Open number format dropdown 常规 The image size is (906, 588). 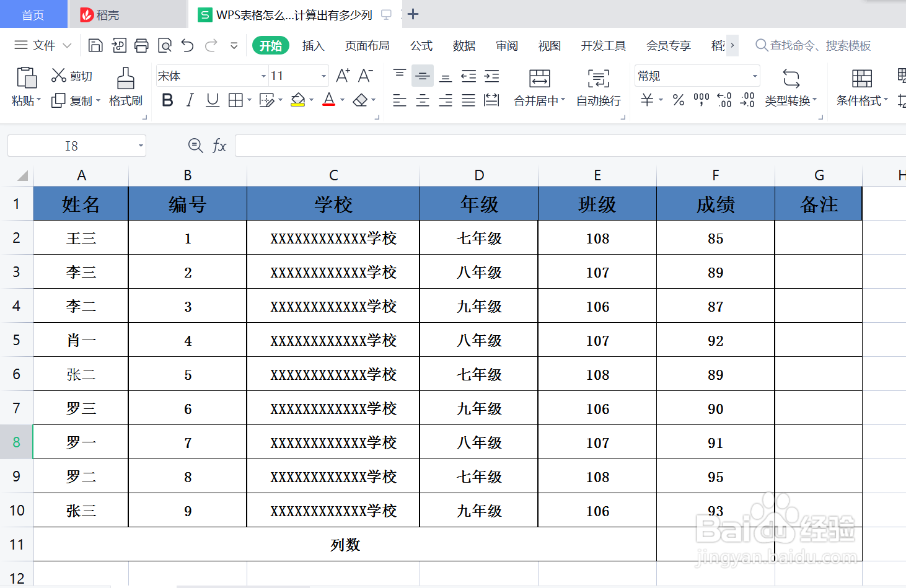(755, 76)
